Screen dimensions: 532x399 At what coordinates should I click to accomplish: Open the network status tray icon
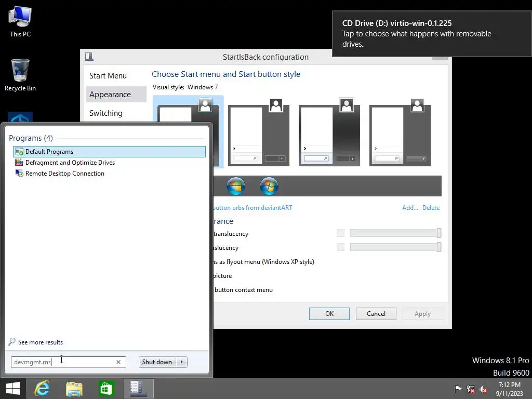click(471, 389)
